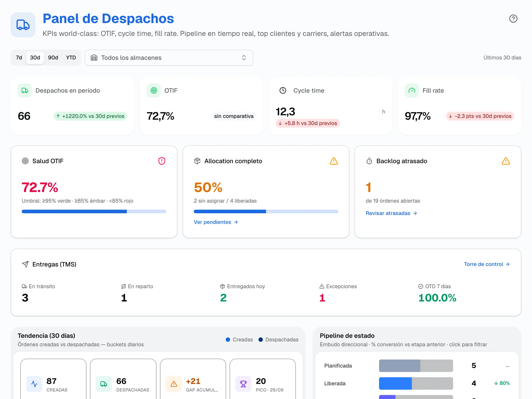Click the Allocation completo progress bar
Viewport: 532px width, 399px height.
click(266, 211)
